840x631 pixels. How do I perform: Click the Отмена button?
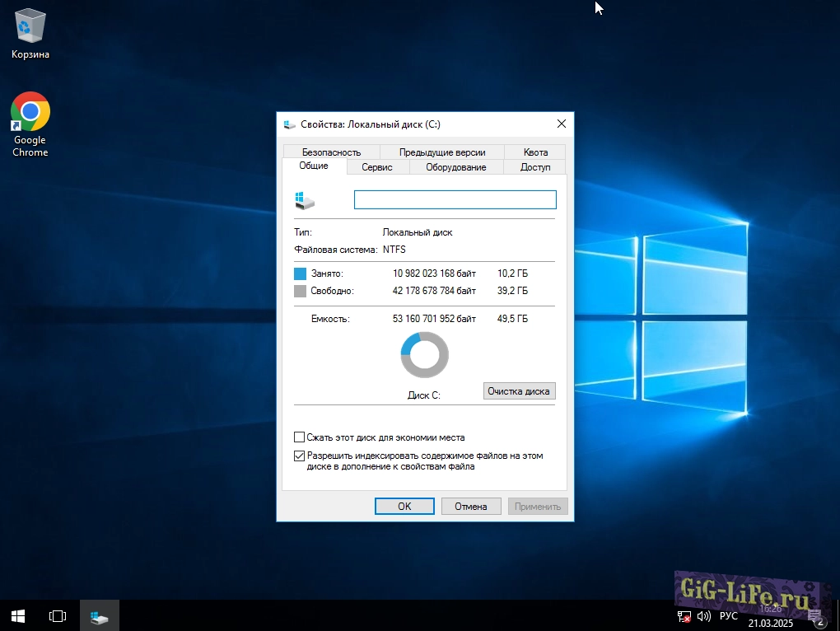(x=471, y=507)
